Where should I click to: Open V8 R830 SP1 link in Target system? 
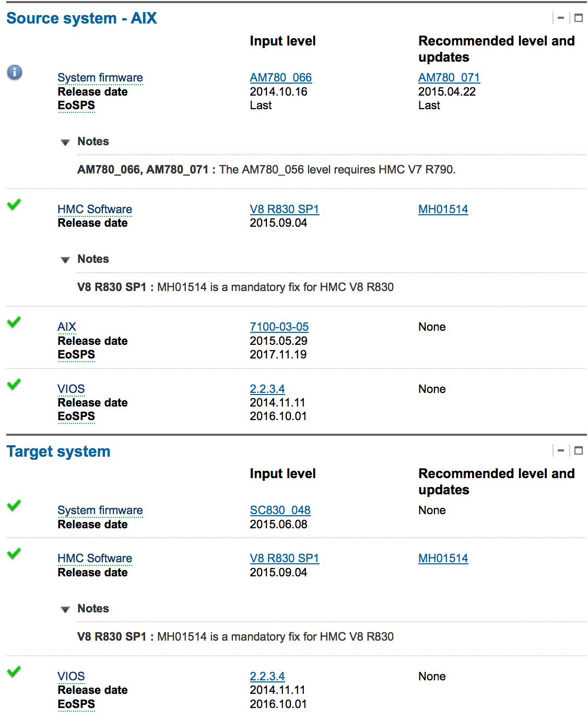tap(284, 559)
